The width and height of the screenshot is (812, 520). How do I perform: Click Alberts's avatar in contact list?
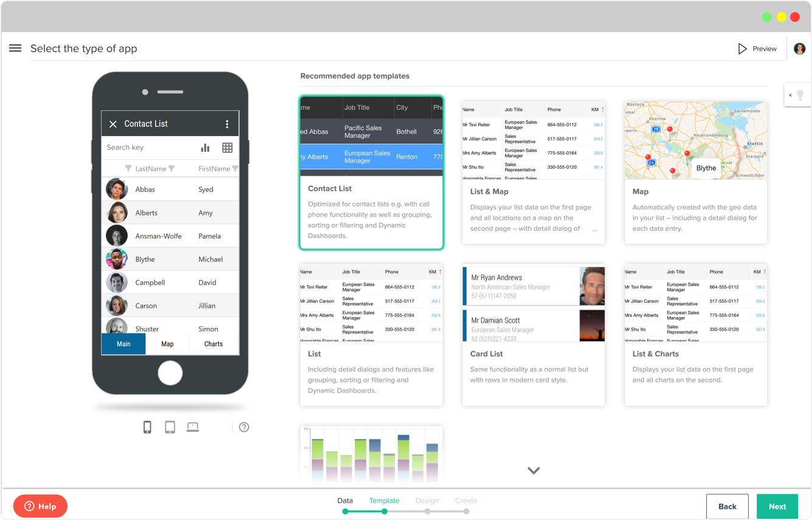pos(117,213)
